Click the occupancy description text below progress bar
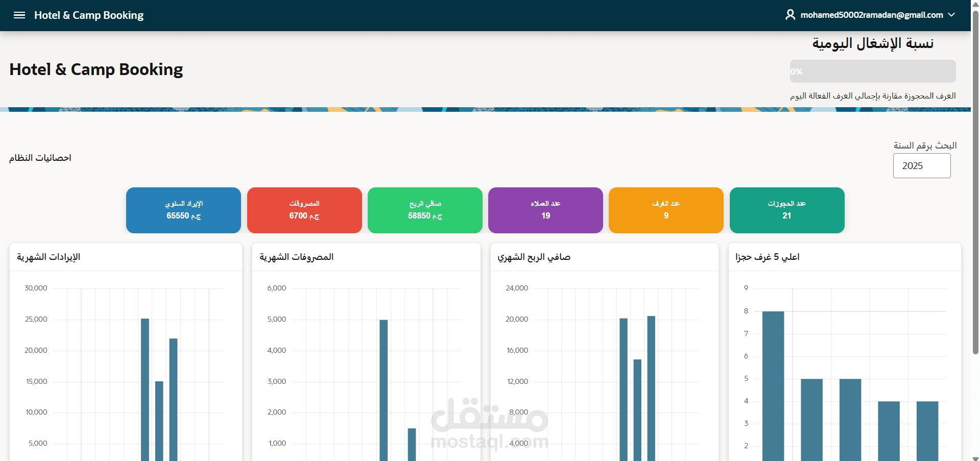The width and height of the screenshot is (980, 461). [x=873, y=96]
